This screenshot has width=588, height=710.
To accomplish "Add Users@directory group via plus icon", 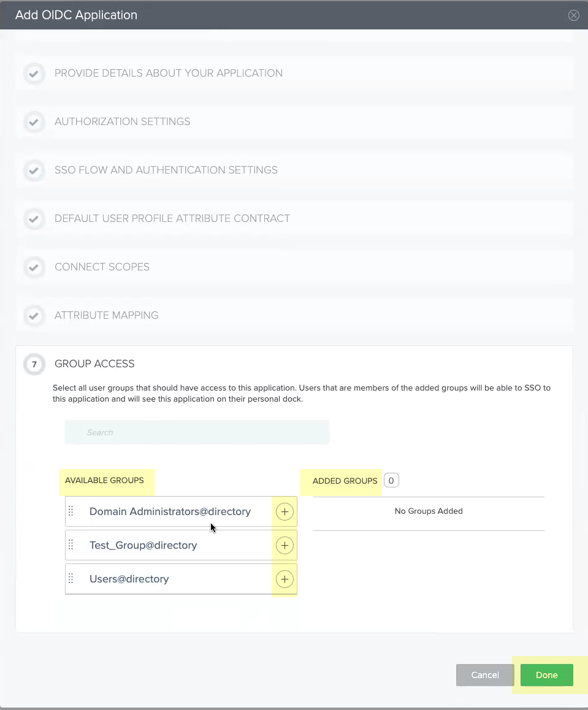I will pyautogui.click(x=284, y=579).
